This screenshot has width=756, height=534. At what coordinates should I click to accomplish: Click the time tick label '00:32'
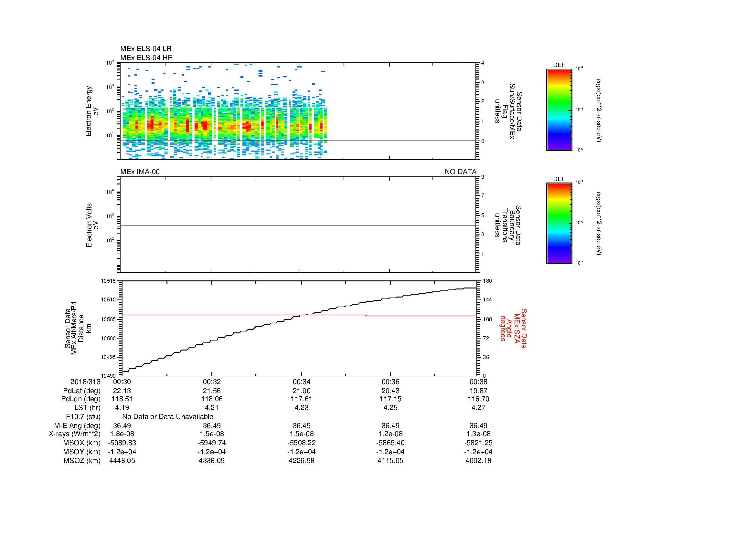click(212, 382)
